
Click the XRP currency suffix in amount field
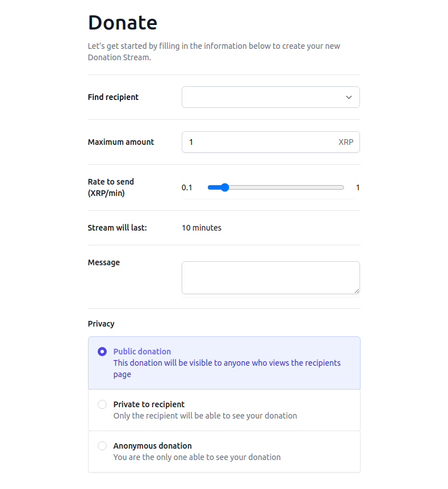coord(346,142)
